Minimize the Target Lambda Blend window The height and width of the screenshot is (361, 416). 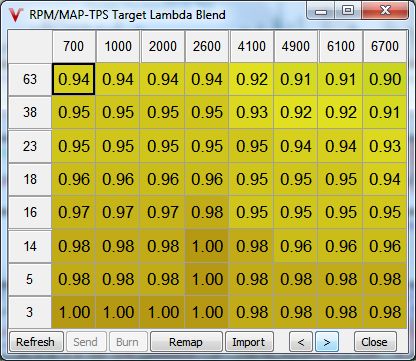pyautogui.click(x=321, y=11)
